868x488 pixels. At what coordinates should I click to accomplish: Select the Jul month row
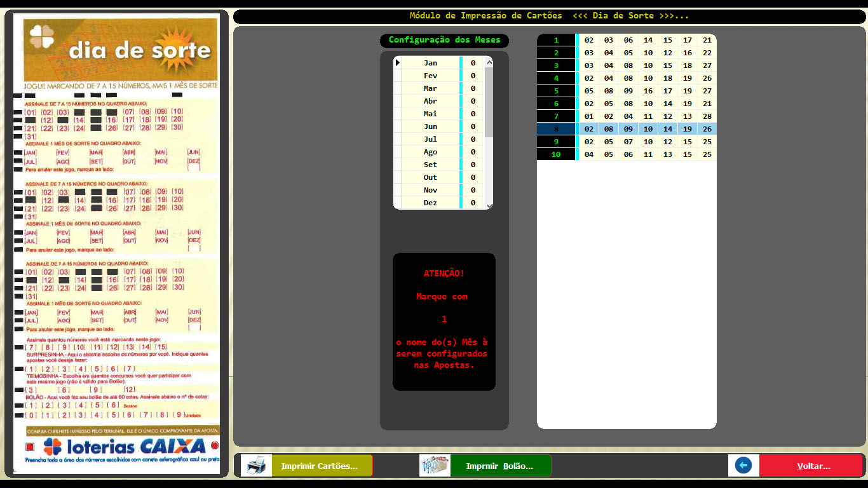click(x=430, y=139)
